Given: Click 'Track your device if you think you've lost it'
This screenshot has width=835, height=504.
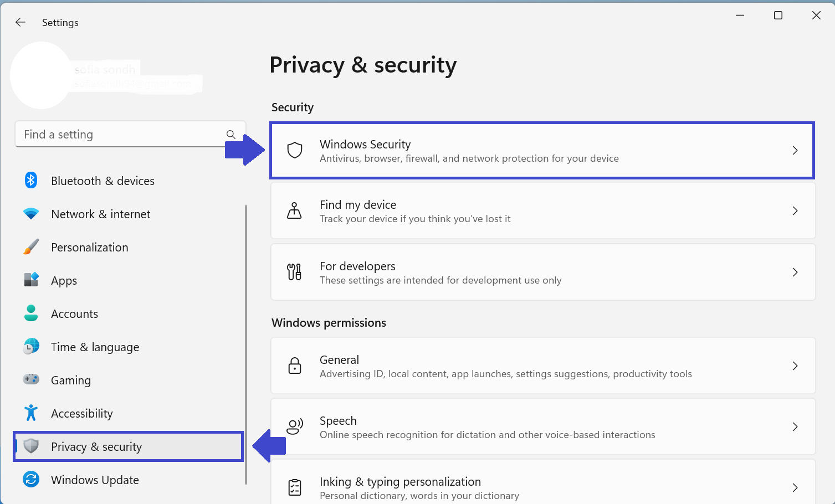Looking at the screenshot, I should [415, 219].
